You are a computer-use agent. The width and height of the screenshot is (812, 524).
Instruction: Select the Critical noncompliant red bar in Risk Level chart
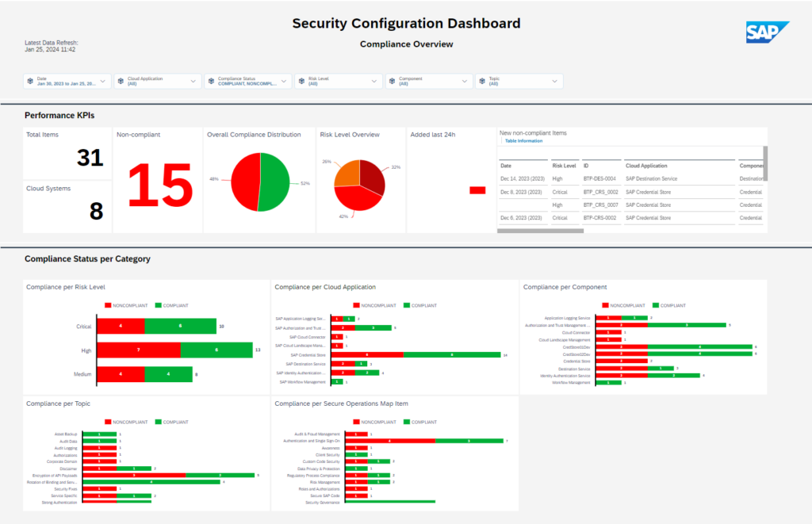(x=121, y=326)
